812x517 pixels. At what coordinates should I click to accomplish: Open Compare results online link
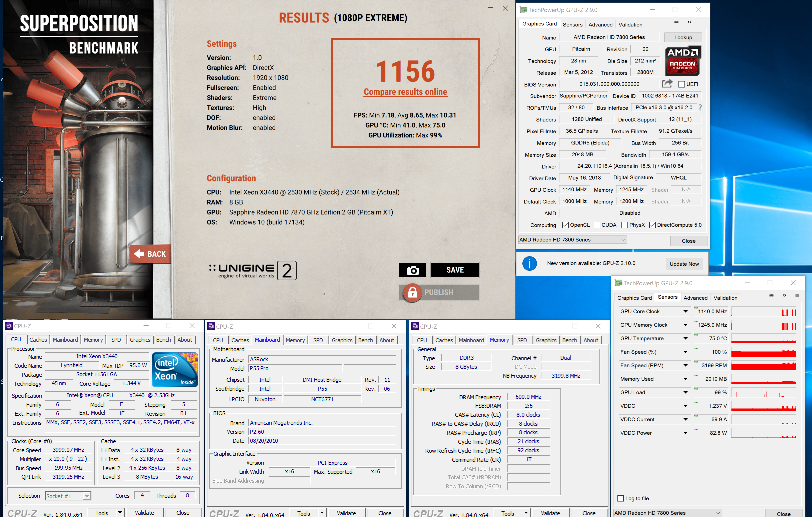pyautogui.click(x=405, y=92)
